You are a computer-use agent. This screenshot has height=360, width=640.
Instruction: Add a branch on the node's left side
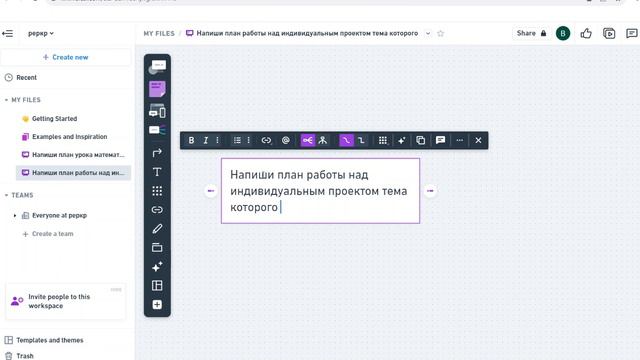pyautogui.click(x=211, y=191)
